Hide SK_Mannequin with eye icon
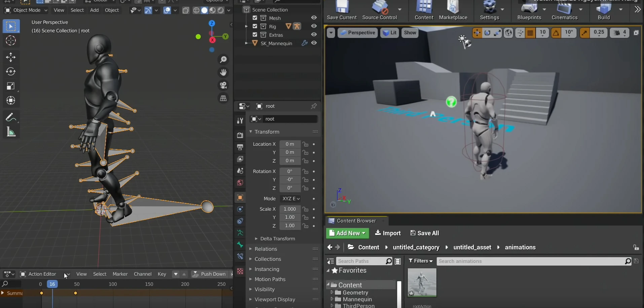This screenshot has height=308, width=644. pos(314,43)
